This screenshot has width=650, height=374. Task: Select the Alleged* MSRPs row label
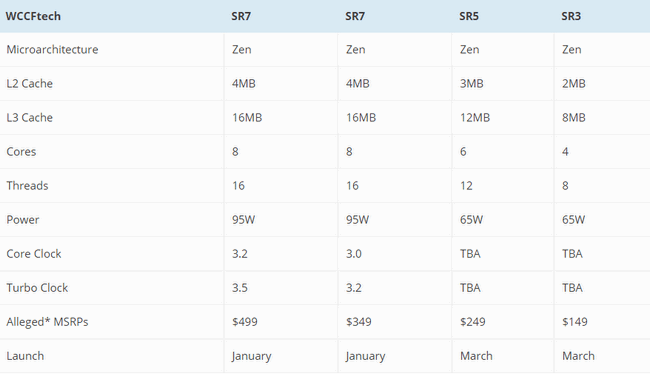[x=47, y=322]
